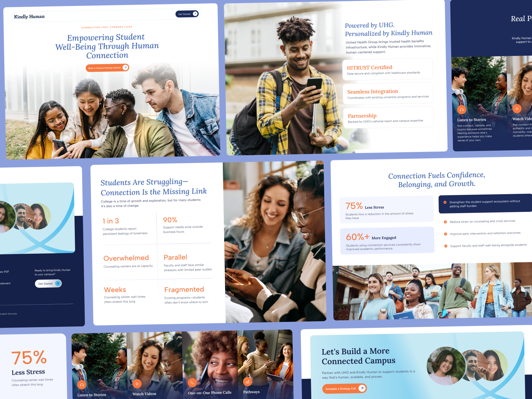Click the Listen to Stories heading in the navy panel
Screen dimensions: 532x399
point(471,120)
